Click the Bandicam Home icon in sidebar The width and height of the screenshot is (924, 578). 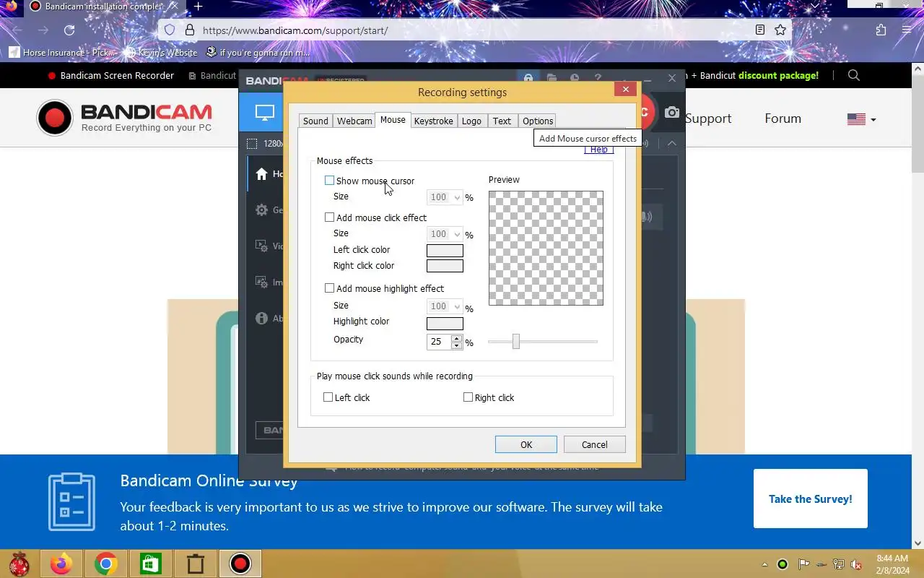[262, 174]
